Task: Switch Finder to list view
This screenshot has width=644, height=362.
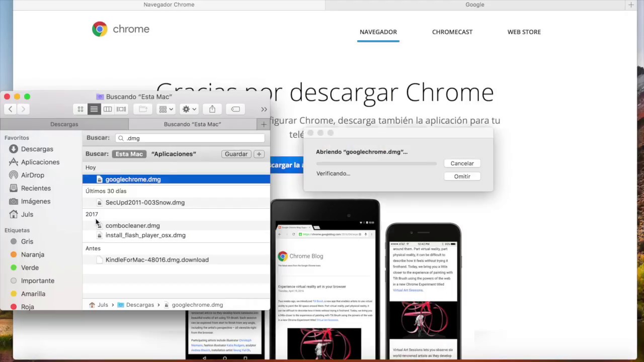Action: click(94, 109)
